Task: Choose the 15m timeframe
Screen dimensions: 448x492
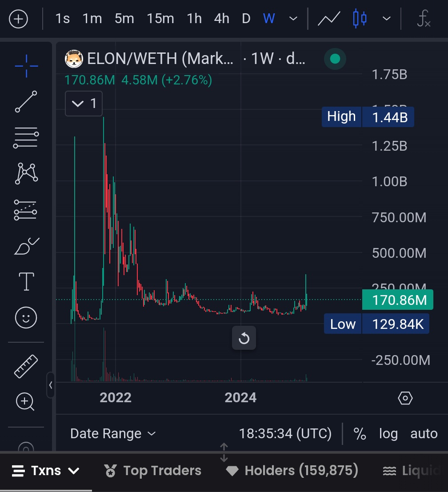Action: click(x=160, y=19)
